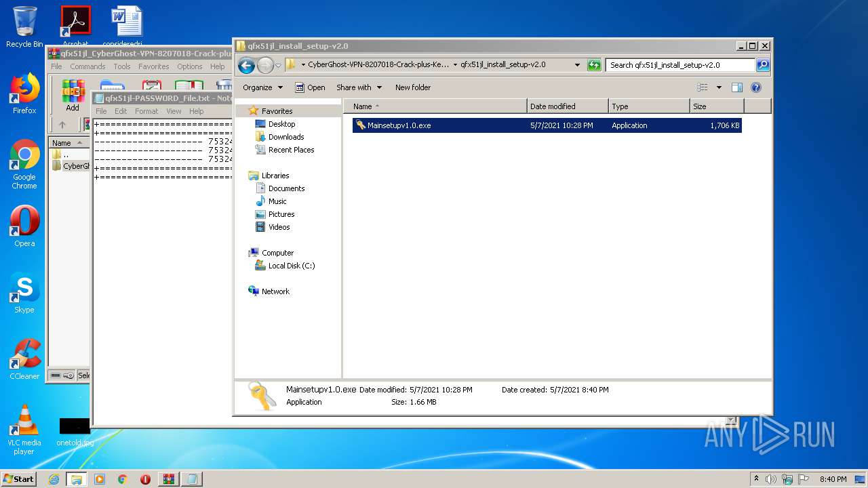Click the Explorer Back arrow button
Image resolution: width=868 pixels, height=488 pixels.
tap(247, 65)
